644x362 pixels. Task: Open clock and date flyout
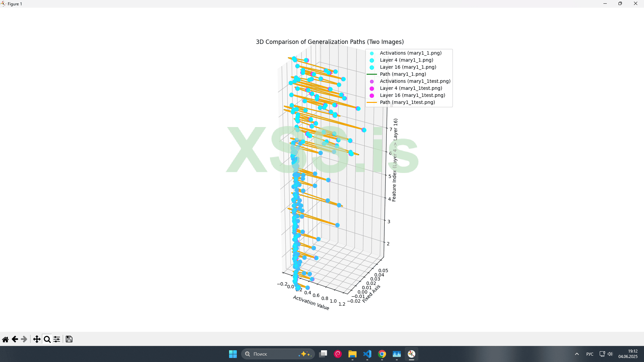pyautogui.click(x=628, y=354)
